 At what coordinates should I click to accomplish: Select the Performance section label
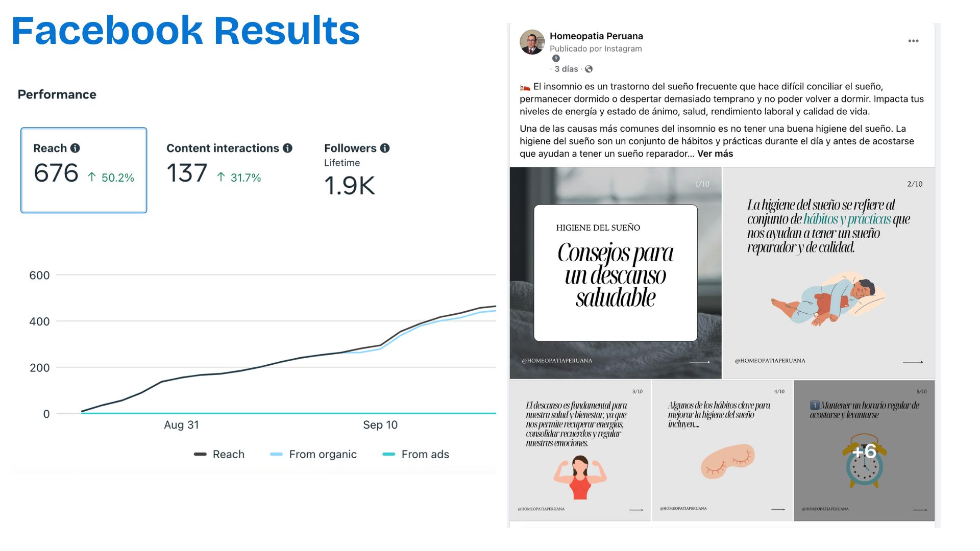click(57, 93)
